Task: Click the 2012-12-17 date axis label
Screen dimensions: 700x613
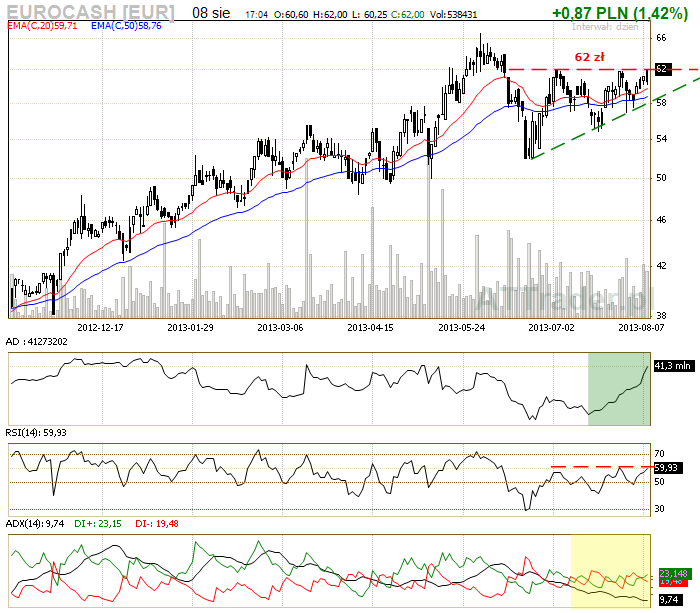Action: point(100,328)
